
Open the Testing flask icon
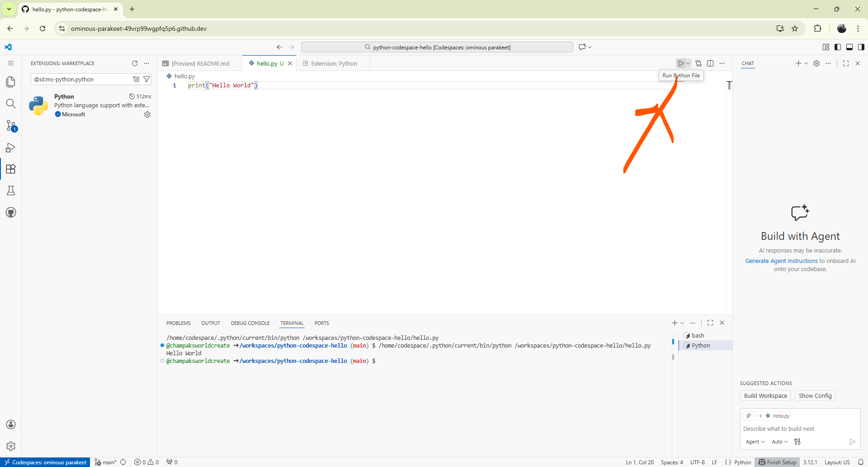coord(11,191)
